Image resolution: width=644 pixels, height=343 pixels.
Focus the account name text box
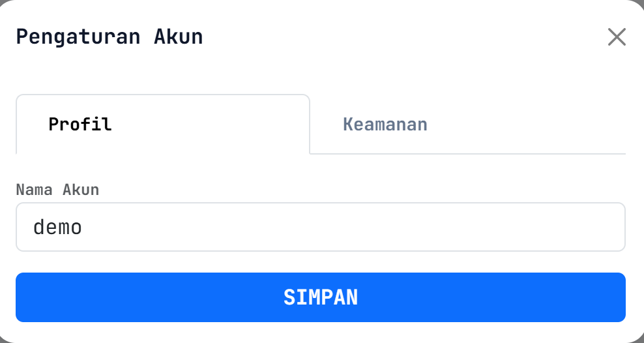pos(320,227)
